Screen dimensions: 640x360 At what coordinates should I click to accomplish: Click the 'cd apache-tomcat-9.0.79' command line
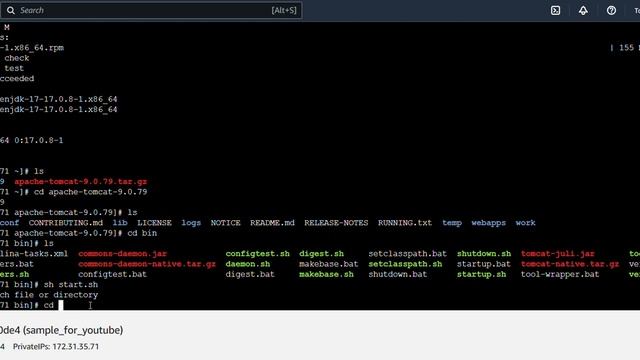pos(91,192)
